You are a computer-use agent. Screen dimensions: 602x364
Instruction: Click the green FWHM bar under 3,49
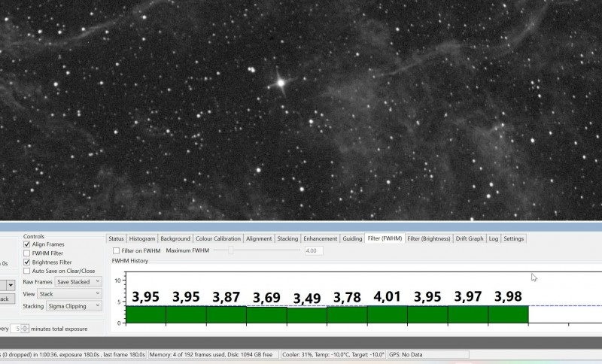307,316
